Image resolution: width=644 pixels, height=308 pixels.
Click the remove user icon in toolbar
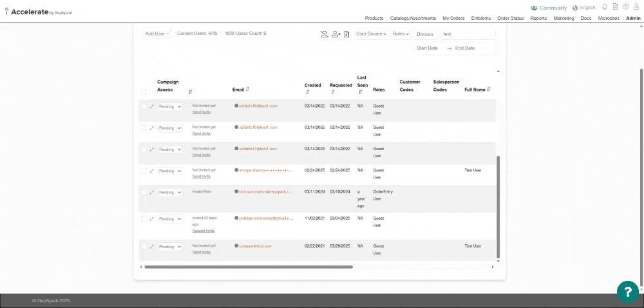click(336, 34)
